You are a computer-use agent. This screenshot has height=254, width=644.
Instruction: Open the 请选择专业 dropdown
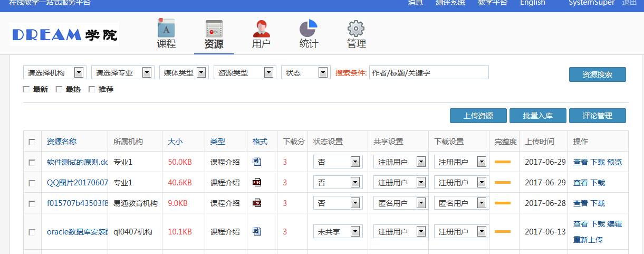tap(122, 72)
